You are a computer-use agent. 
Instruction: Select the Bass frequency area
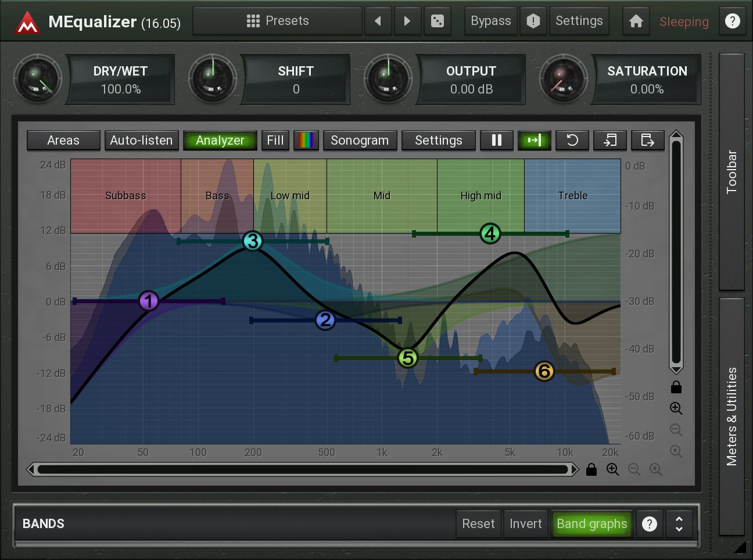(x=217, y=196)
